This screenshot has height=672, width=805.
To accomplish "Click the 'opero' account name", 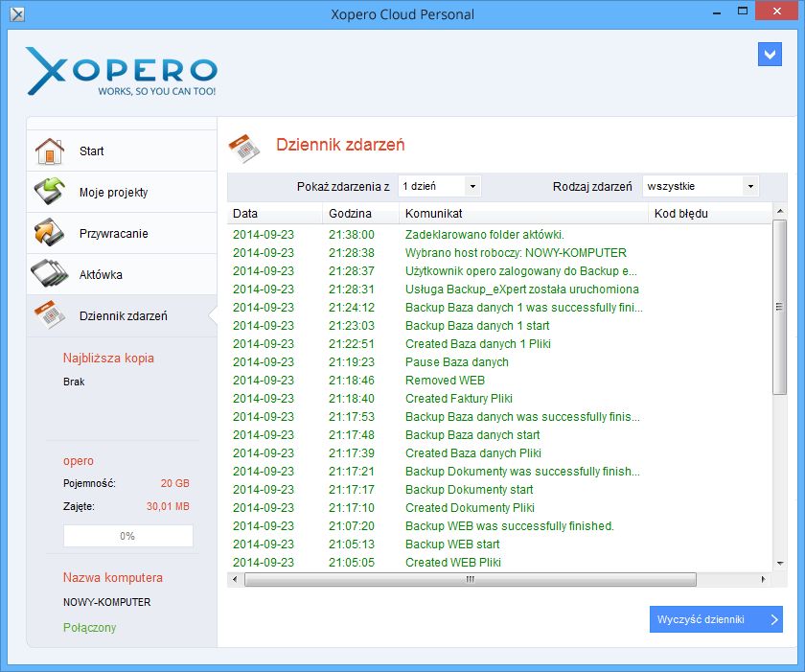I will pyautogui.click(x=79, y=461).
